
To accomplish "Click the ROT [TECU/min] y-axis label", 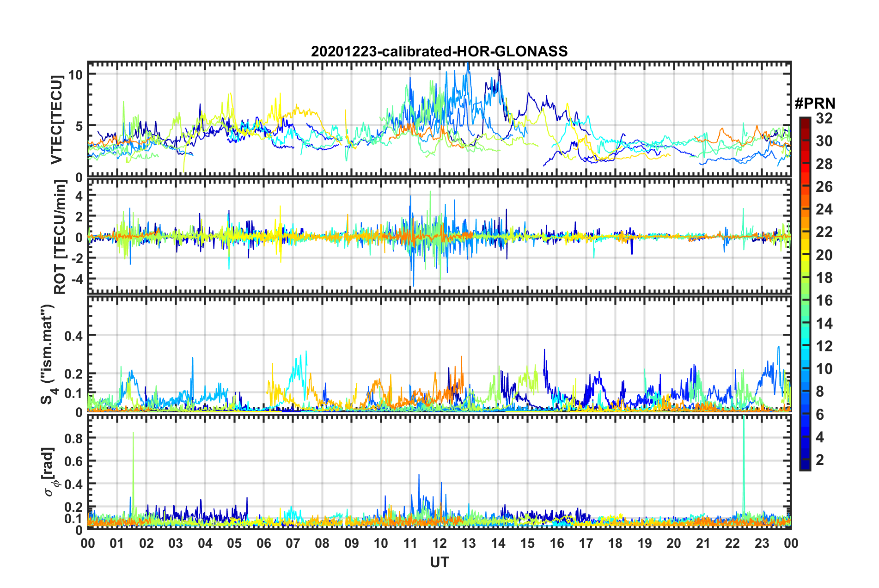I will pyautogui.click(x=60, y=237).
